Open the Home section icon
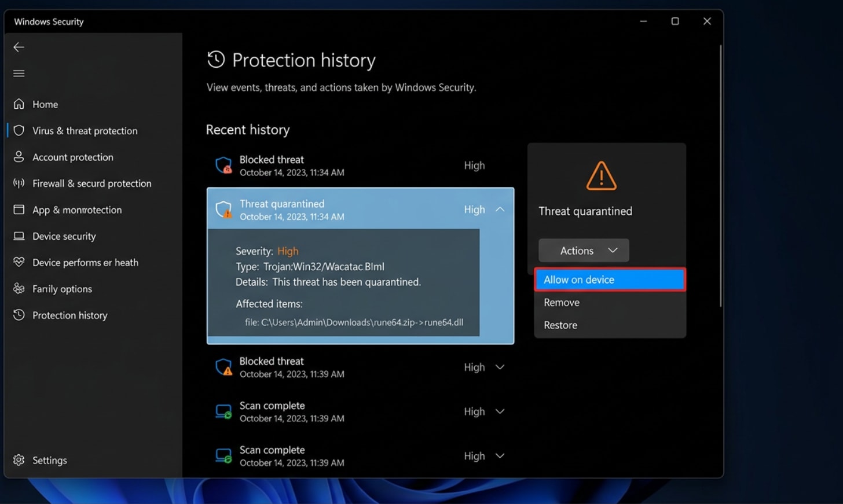843x504 pixels. click(x=19, y=104)
